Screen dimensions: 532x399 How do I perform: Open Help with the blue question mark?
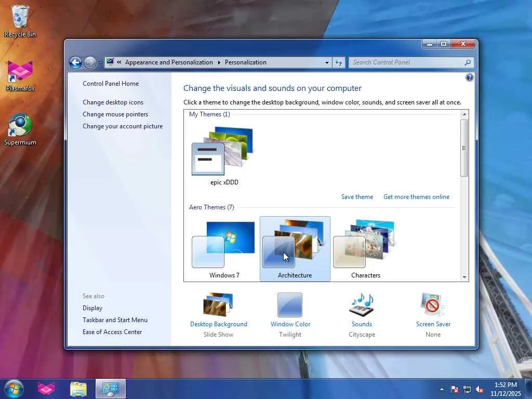[469, 78]
